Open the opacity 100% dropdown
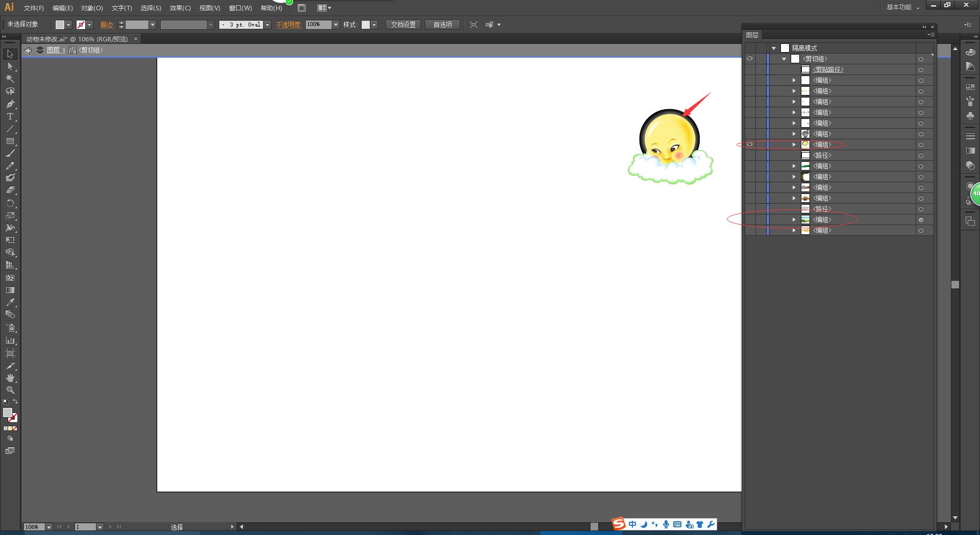The height and width of the screenshot is (535, 980). click(336, 25)
